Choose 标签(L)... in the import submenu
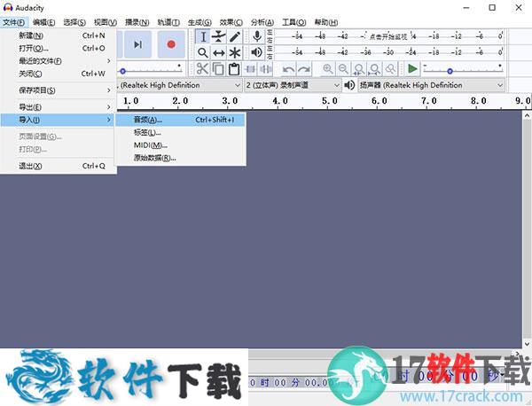Screen dimensions: 532x406 point(180,132)
